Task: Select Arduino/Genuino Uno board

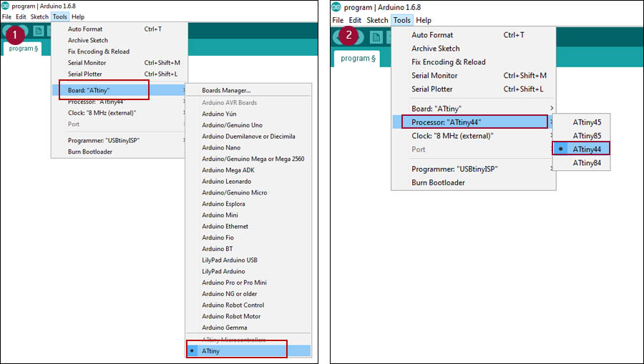Action: click(x=248, y=125)
